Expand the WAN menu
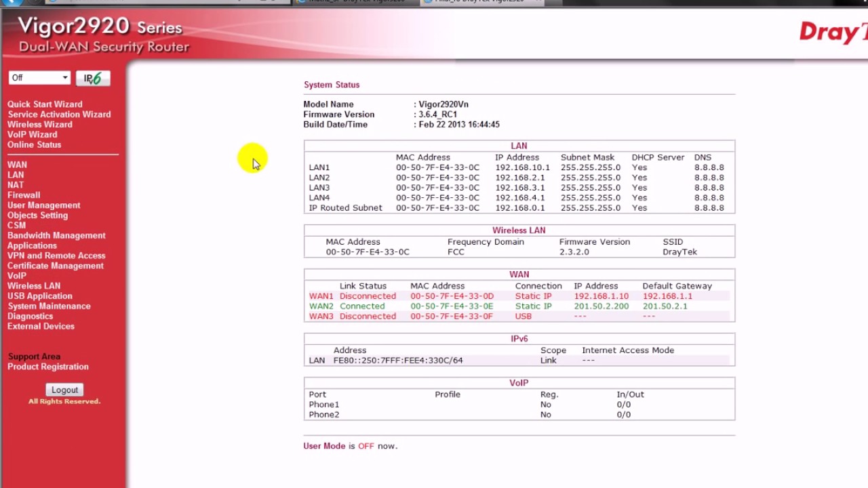 click(x=17, y=165)
